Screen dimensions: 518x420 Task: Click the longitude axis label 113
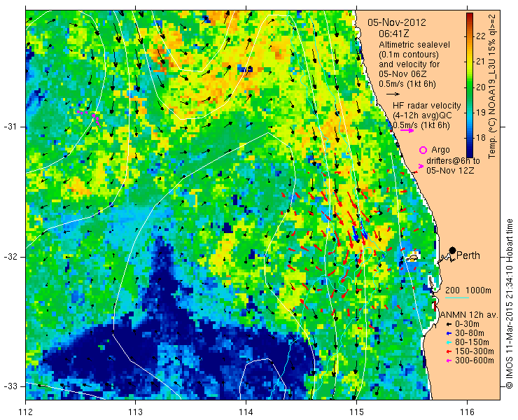[135, 412]
